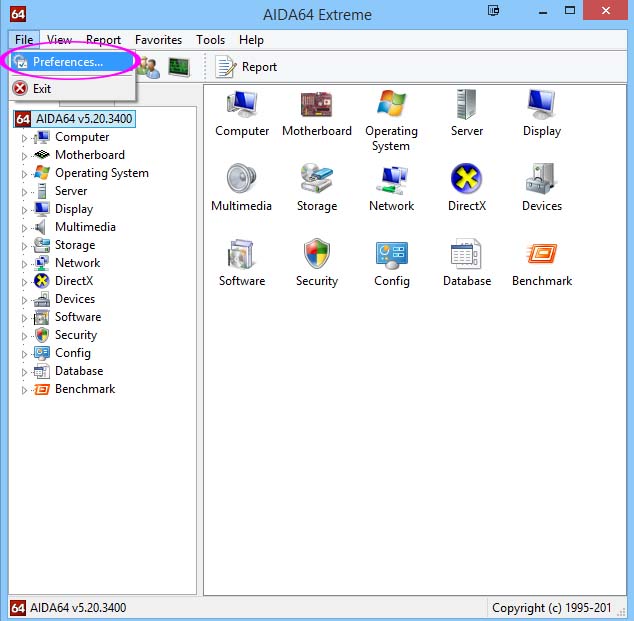This screenshot has height=621, width=634.
Task: Open the Storage icon in right pane
Action: pyautogui.click(x=317, y=178)
